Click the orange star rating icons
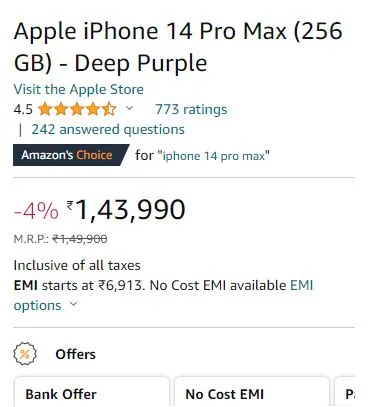 [77, 109]
